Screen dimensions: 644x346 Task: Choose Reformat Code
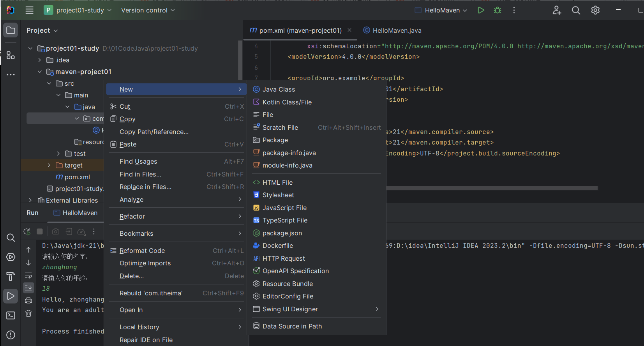(176, 251)
